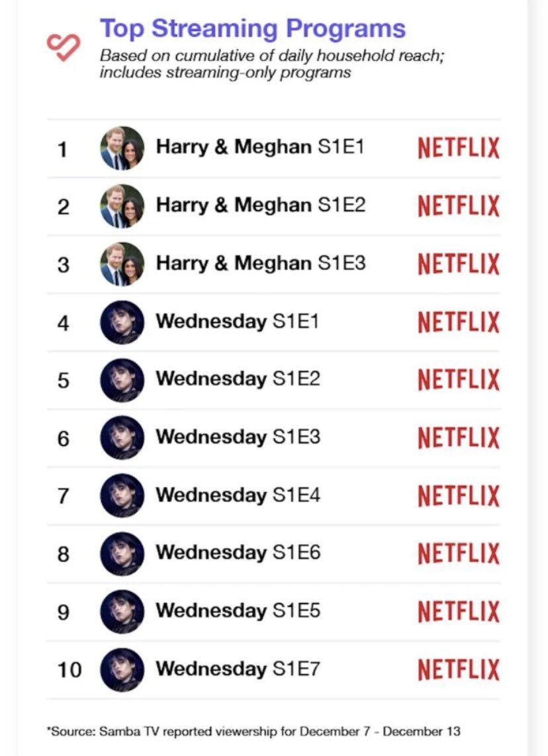The height and width of the screenshot is (756, 548).
Task: Click Netflix logo in rank 1 row
Action: click(458, 148)
